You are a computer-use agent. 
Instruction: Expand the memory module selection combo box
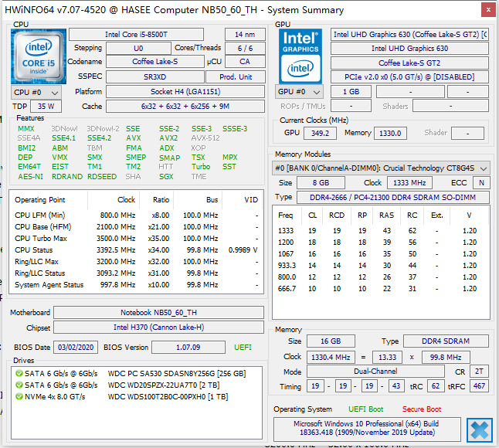pos(381,168)
